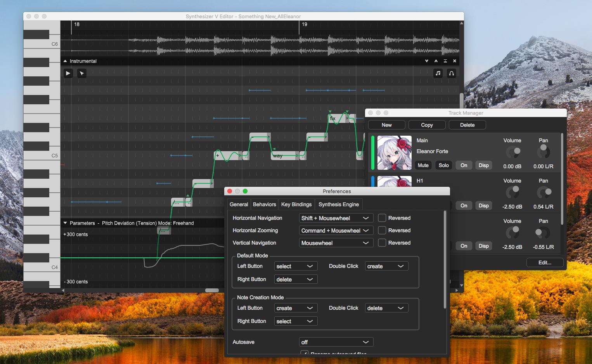Select the note labeled 'way'
The height and width of the screenshot is (364, 592).
click(285, 155)
